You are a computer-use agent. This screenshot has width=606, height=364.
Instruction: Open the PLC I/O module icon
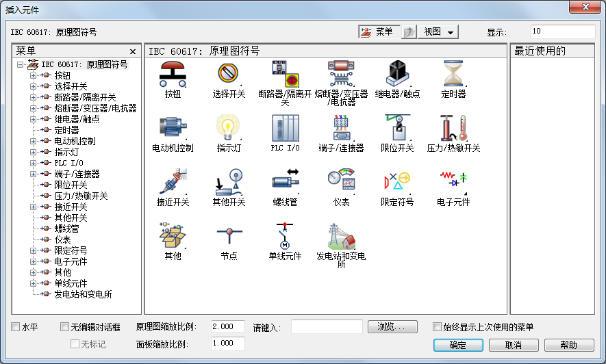[x=285, y=128]
